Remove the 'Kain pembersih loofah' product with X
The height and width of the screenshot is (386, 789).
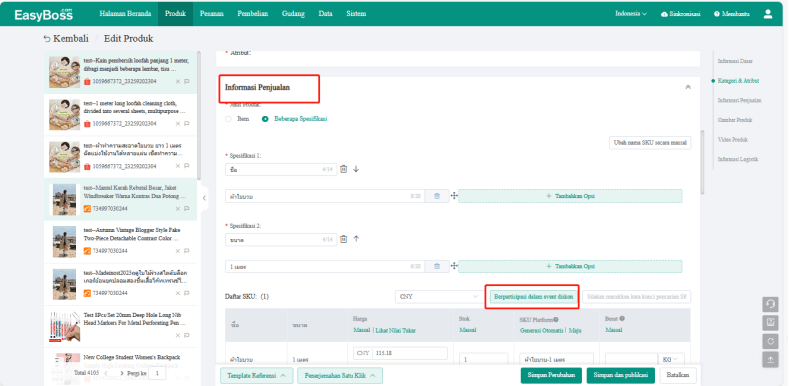pos(178,81)
